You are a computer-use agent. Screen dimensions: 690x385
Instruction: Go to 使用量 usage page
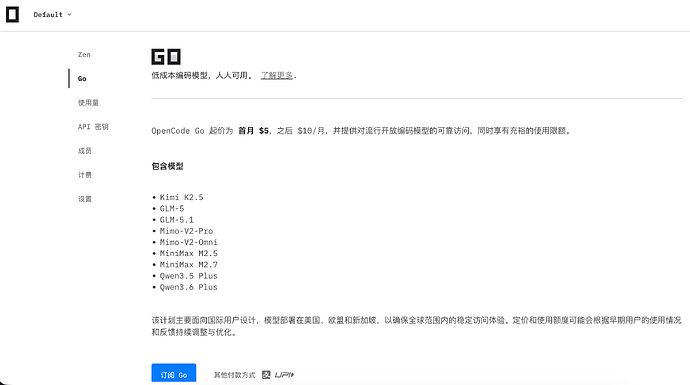[88, 103]
